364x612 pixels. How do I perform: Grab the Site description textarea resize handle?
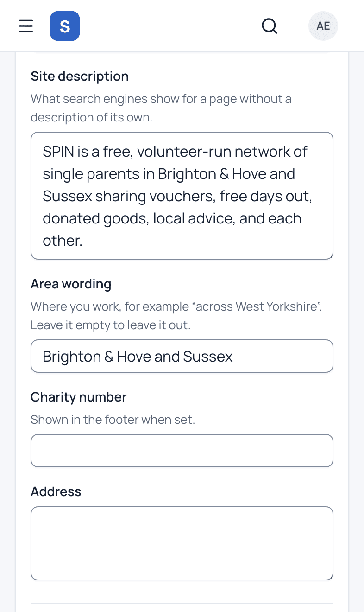coord(330,256)
